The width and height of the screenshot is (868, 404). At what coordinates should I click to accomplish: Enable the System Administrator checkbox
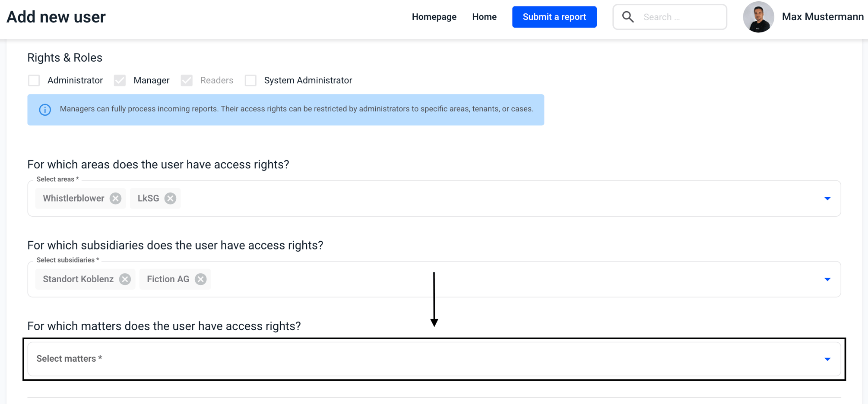click(x=250, y=81)
